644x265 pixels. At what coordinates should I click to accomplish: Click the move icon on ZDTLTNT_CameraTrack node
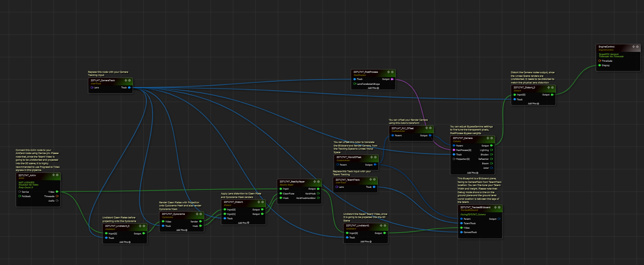point(126,80)
